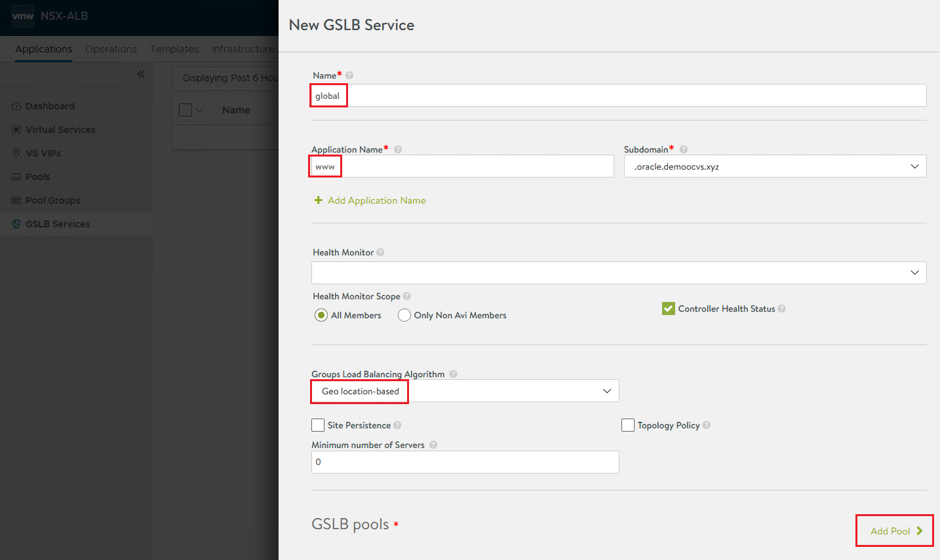The width and height of the screenshot is (940, 560).
Task: Open help icon next to Site Persistence
Action: tap(397, 425)
